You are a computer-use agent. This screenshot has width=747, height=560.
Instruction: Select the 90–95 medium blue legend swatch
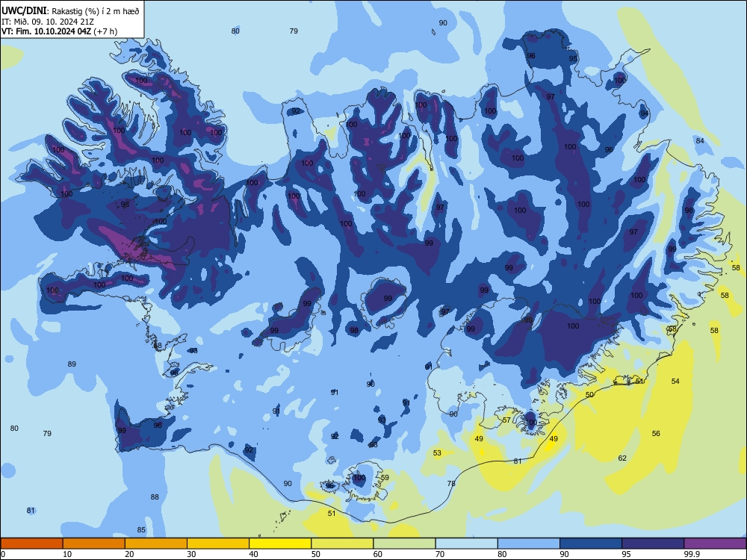point(591,544)
